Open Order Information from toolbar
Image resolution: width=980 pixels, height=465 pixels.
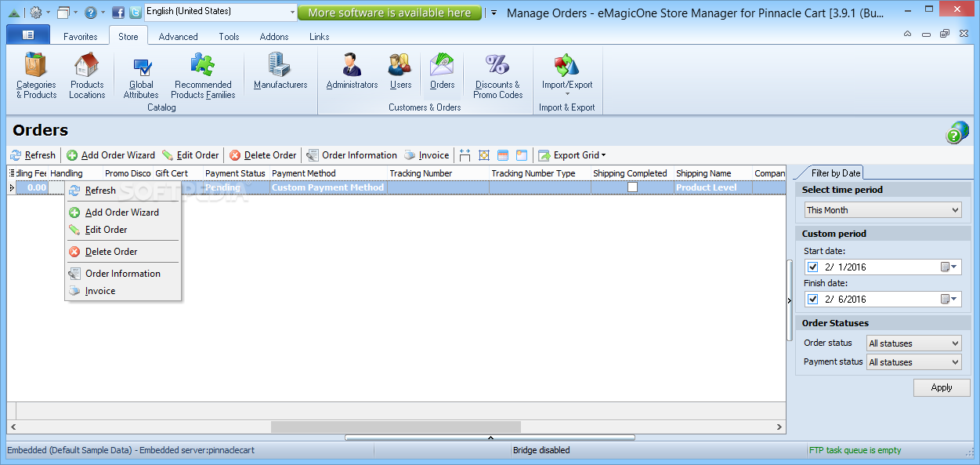[352, 155]
